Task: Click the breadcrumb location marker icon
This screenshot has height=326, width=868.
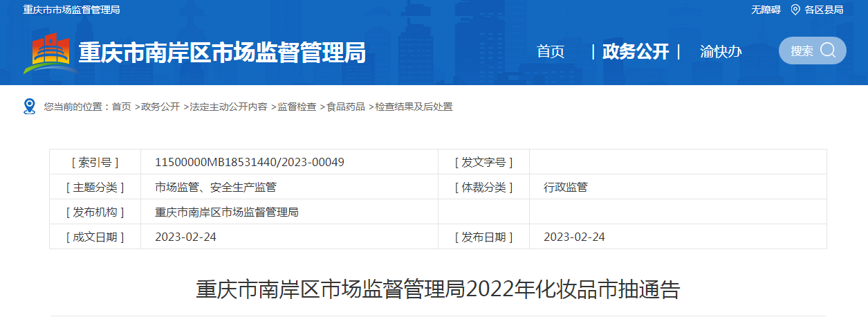Action: 29,106
